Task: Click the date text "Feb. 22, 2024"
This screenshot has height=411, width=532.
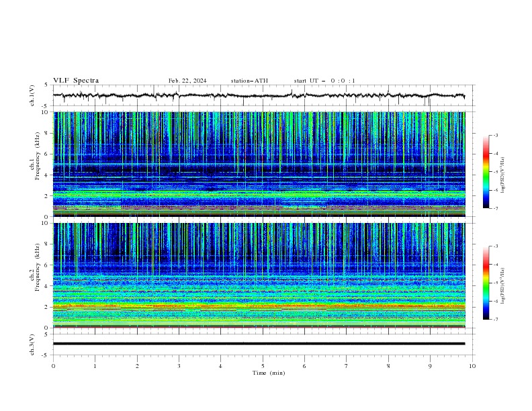Action: pyautogui.click(x=187, y=81)
